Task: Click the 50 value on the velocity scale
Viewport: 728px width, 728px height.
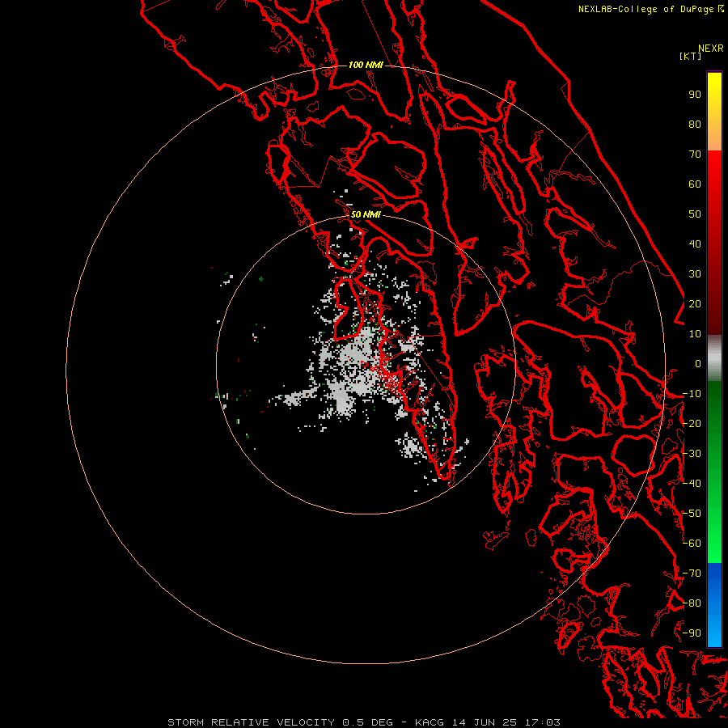Action: [x=695, y=214]
